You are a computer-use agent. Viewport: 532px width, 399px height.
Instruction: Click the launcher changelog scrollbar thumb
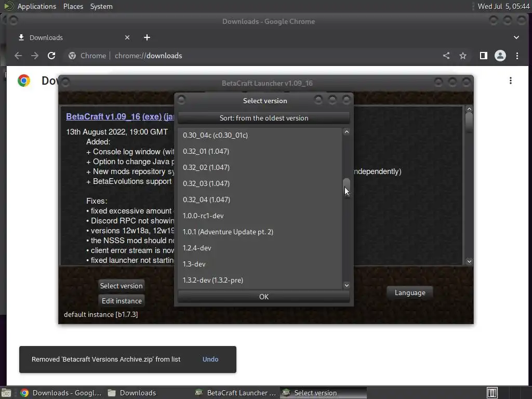coord(469,123)
